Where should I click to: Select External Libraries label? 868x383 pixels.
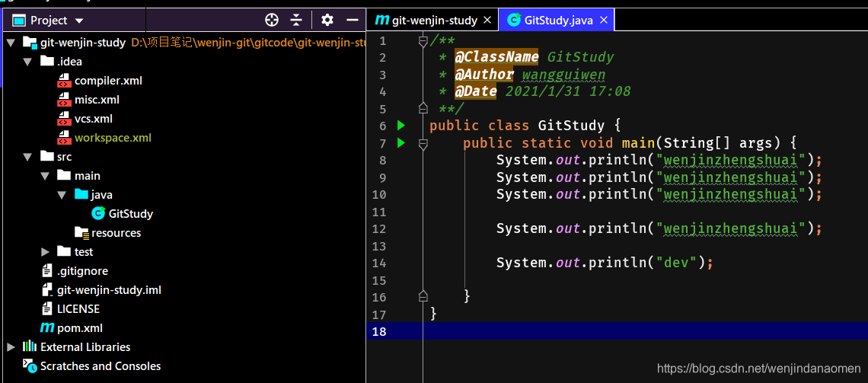tap(85, 347)
